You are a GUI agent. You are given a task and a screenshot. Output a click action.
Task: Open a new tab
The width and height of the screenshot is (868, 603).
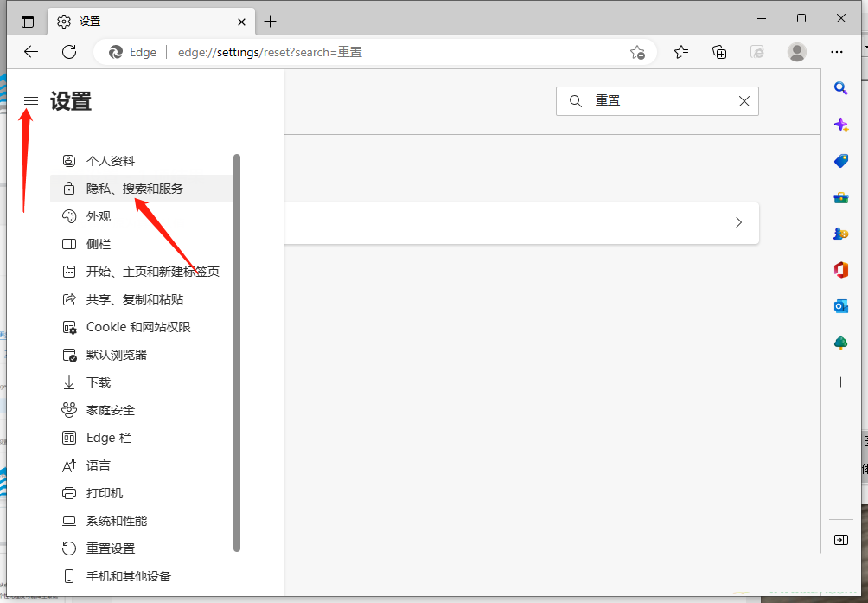(x=270, y=22)
